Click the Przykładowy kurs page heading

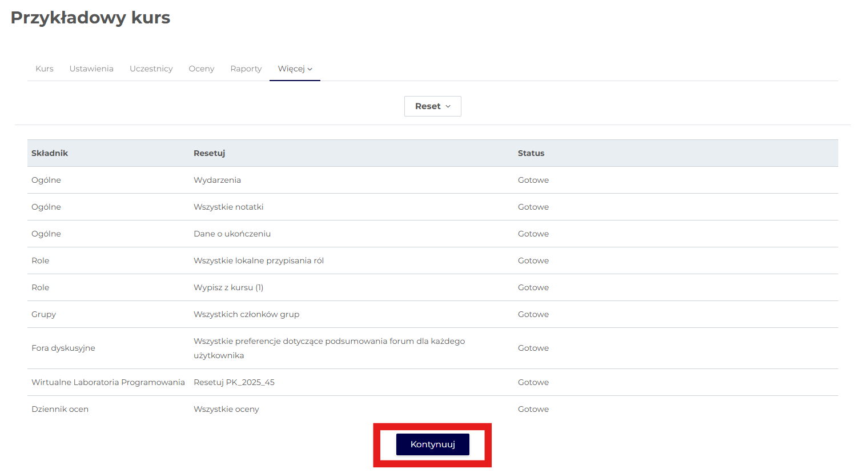coord(90,18)
